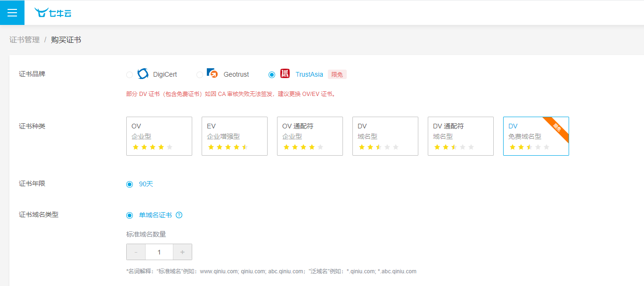
Task: Click the 限免 tag beside TrustAsia
Action: pos(337,74)
